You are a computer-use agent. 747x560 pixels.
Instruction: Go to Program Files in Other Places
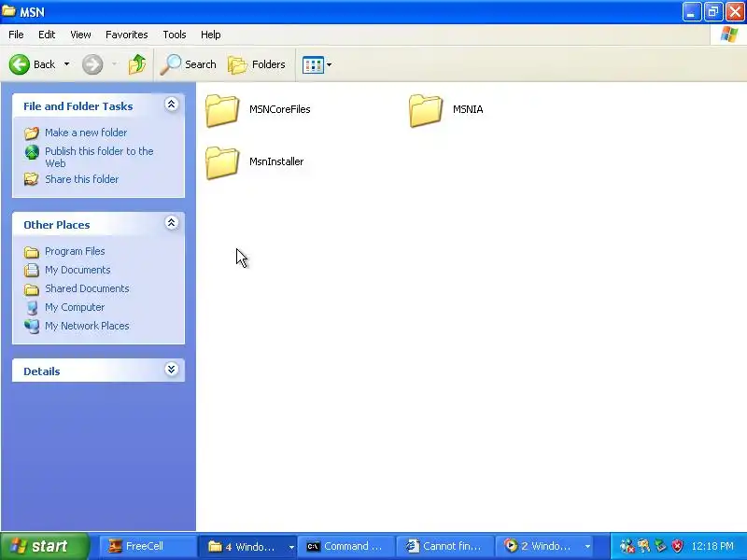(75, 251)
